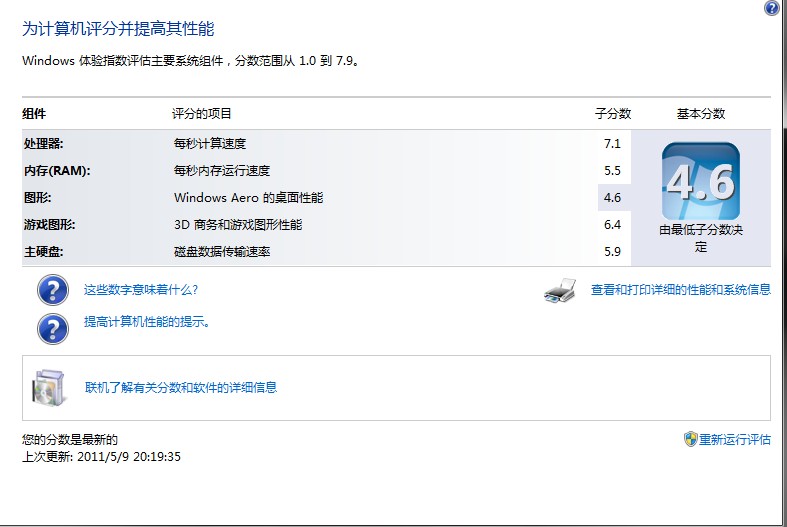Select the 游戏图形 row label
This screenshot has height=527, width=787.
coord(50,225)
